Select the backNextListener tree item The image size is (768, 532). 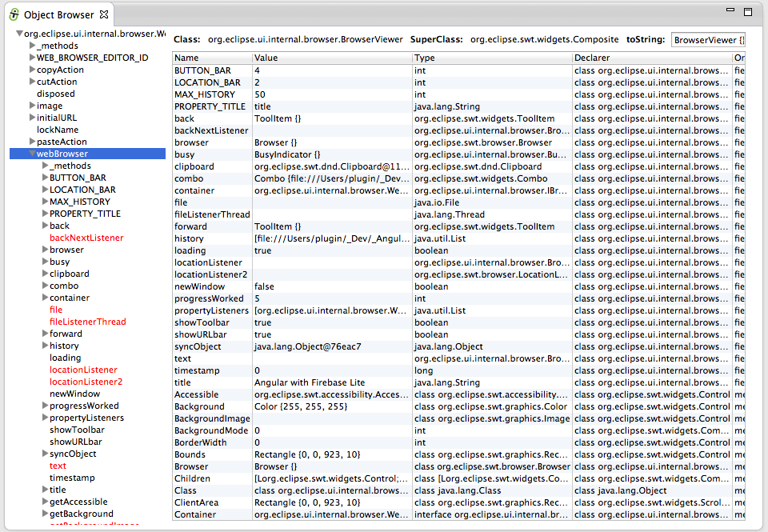pos(86,238)
